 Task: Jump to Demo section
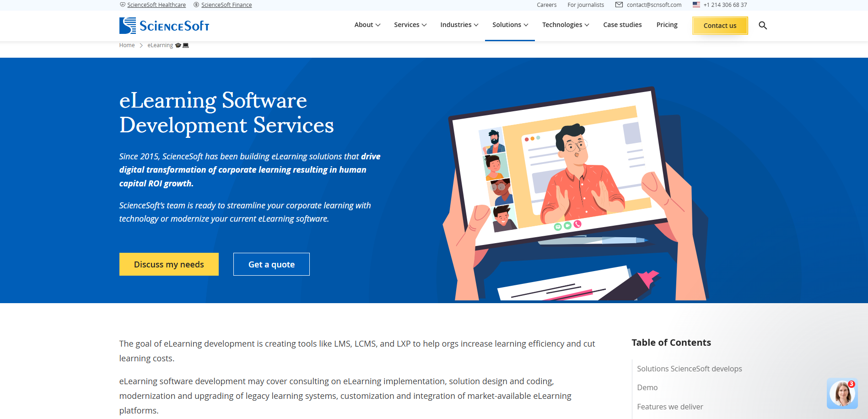click(647, 387)
